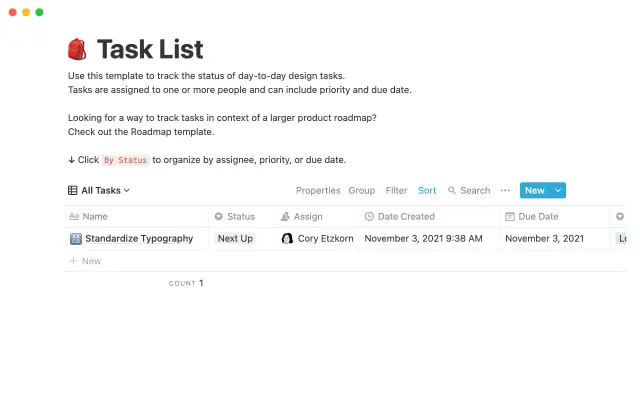640x400 pixels.
Task: Click the Cory Etzkorn assignee cell
Action: (318, 239)
